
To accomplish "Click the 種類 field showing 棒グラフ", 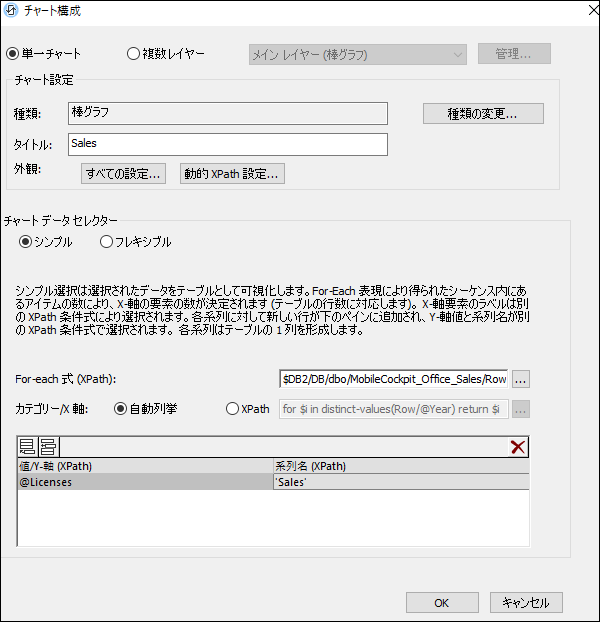I will [228, 113].
